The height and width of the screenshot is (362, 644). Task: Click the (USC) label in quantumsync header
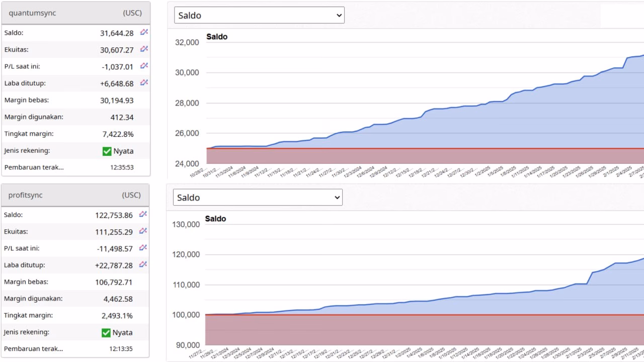point(132,13)
